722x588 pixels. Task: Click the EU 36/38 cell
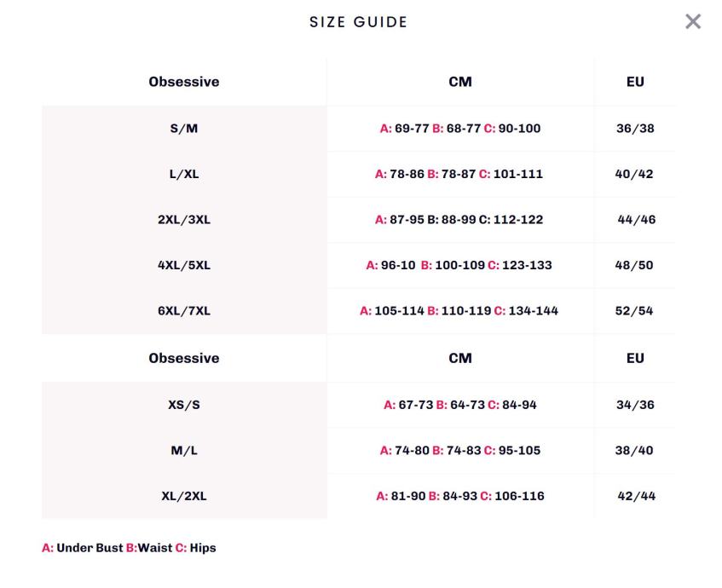[x=635, y=129]
